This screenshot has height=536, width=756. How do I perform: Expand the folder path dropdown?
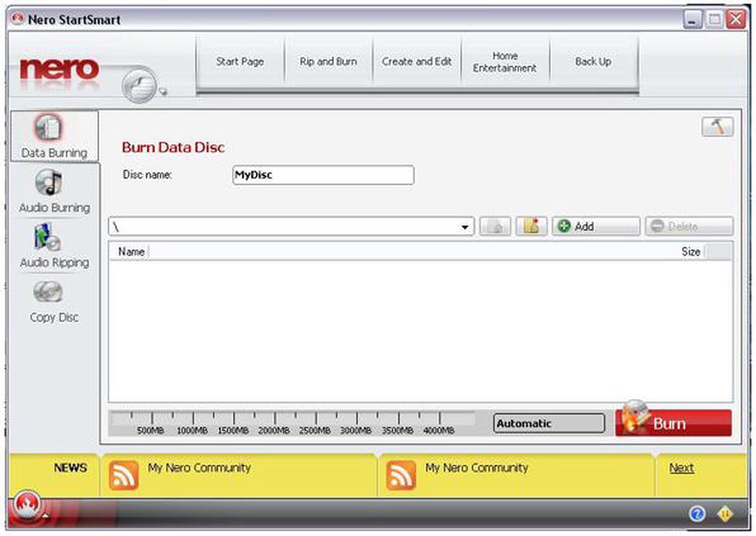click(x=465, y=227)
